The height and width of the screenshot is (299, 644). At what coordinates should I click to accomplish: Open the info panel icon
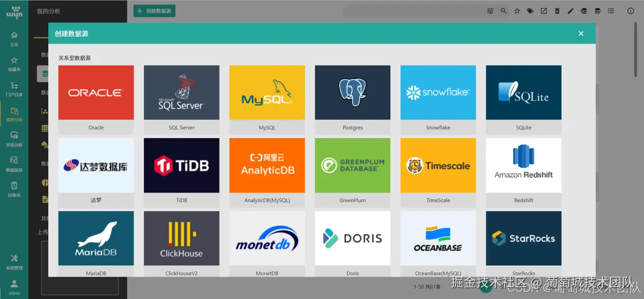pos(631,11)
